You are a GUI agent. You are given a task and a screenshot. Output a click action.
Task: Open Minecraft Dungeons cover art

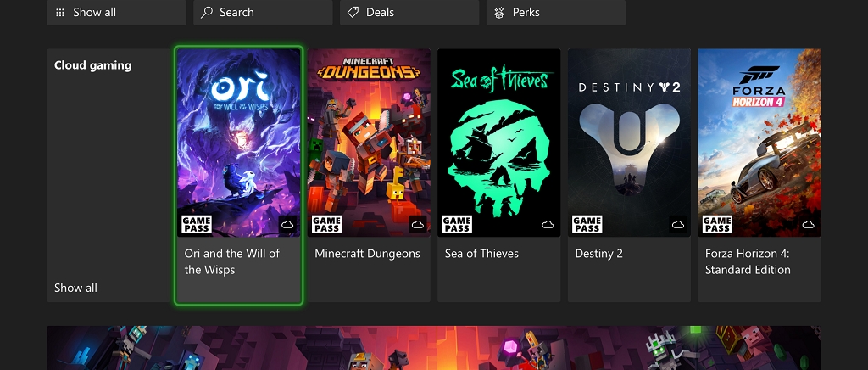[369, 143]
